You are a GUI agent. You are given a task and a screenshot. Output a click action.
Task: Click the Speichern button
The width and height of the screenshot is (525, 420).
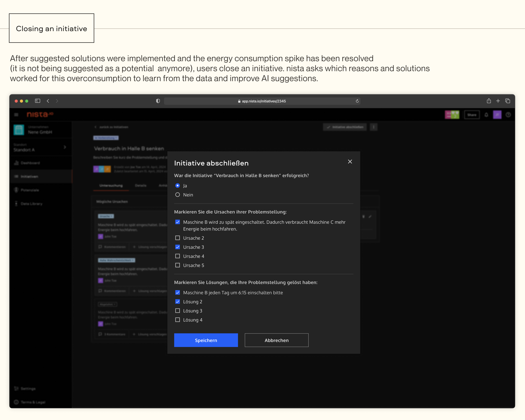206,340
